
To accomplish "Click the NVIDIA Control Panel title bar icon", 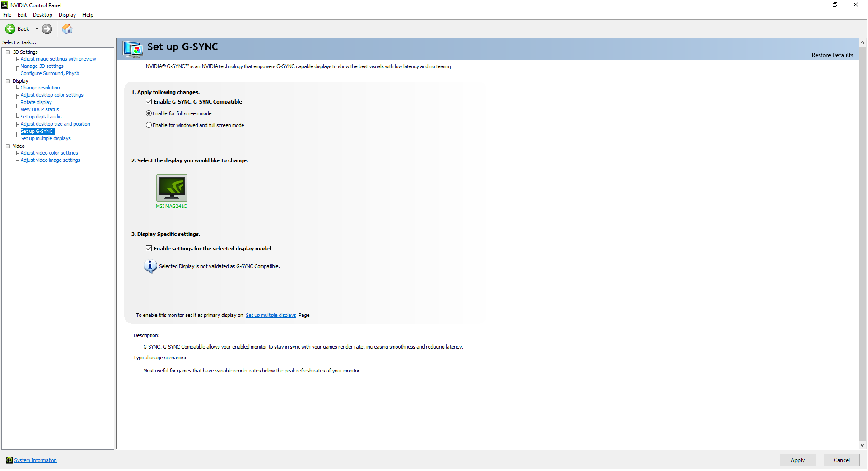I will pyautogui.click(x=5, y=5).
